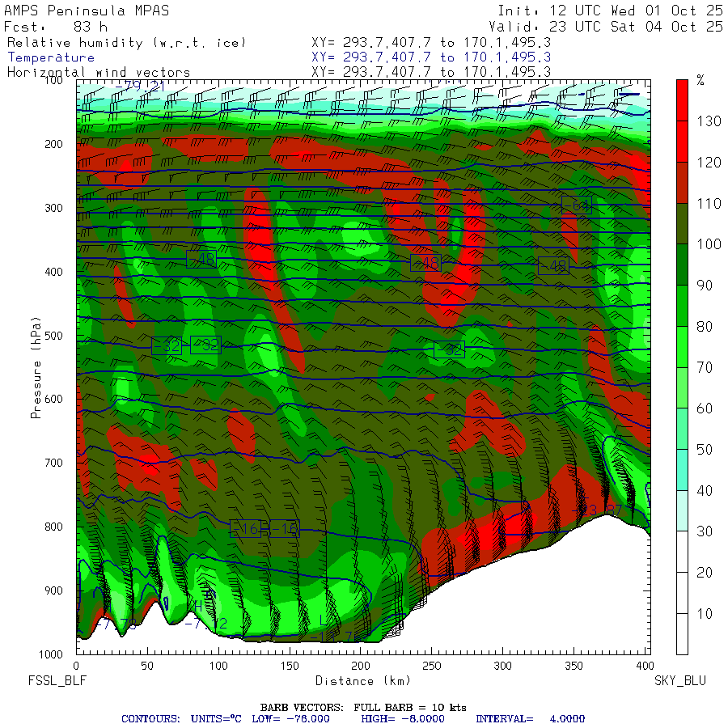The image size is (728, 728).
Task: Click the "70" colorbar tick label
Action: (x=705, y=368)
